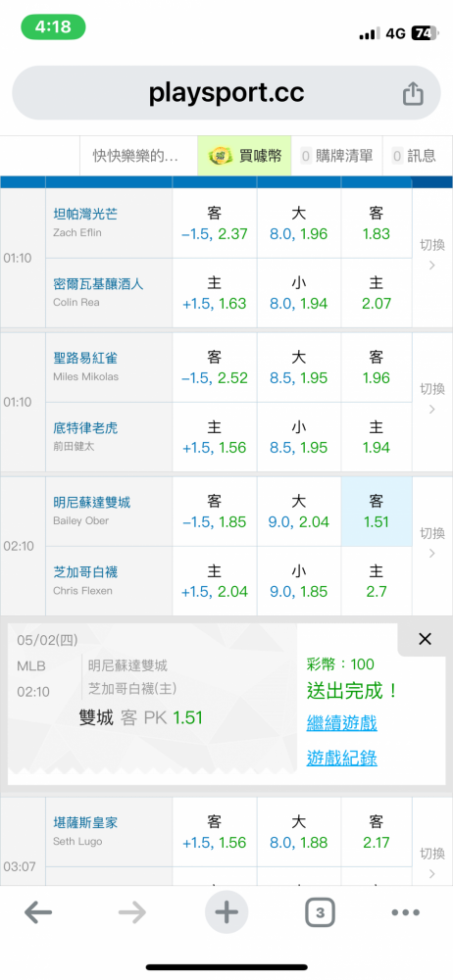The height and width of the screenshot is (980, 453).
Task: Open the tab switcher showing 3
Action: [x=321, y=913]
